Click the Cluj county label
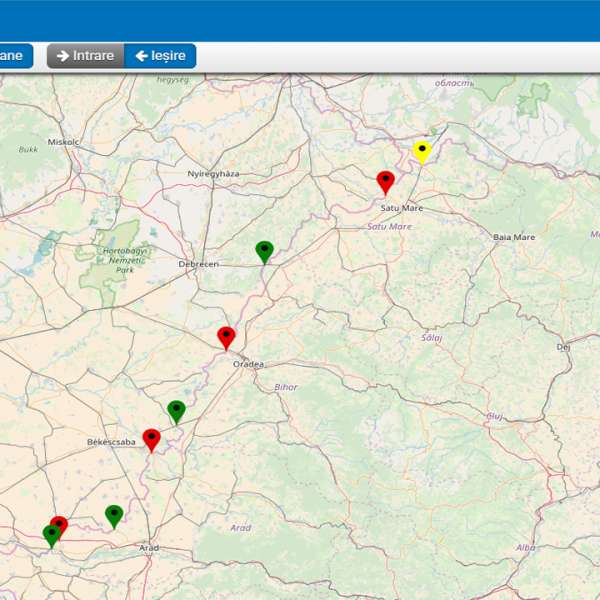The width and height of the screenshot is (600, 600). [x=494, y=416]
